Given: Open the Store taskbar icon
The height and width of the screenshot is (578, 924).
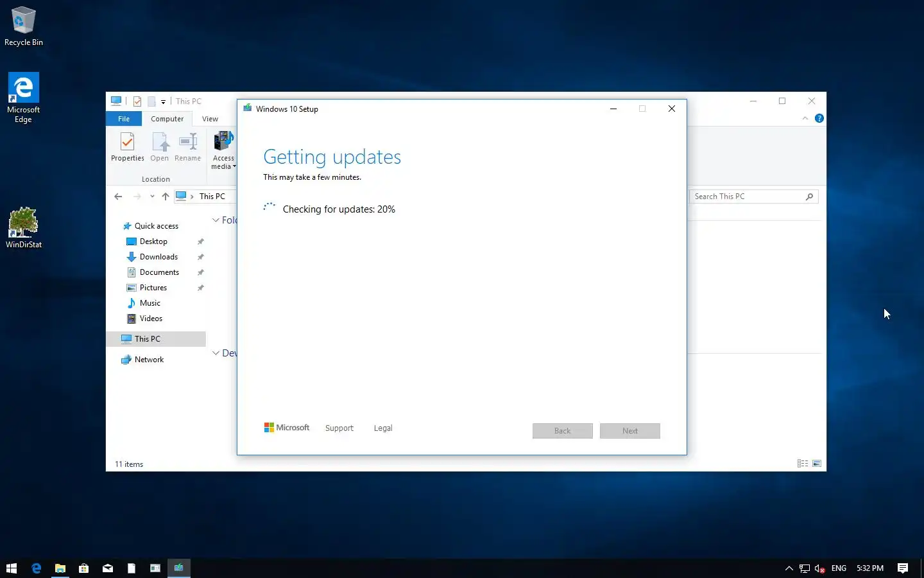Looking at the screenshot, I should tap(83, 568).
